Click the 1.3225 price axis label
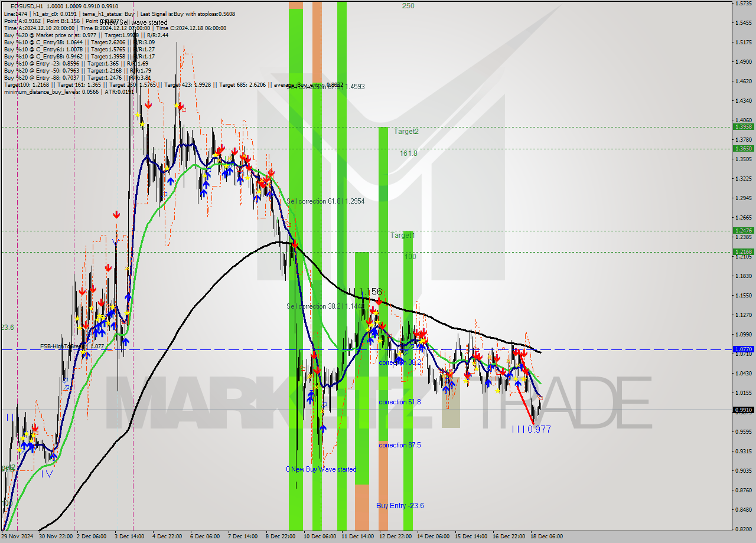This screenshot has height=543, width=756. pyautogui.click(x=744, y=178)
